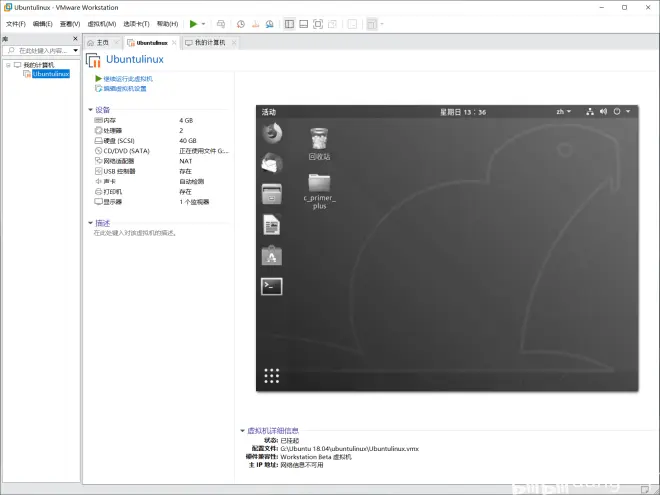Viewport: 660px width, 495px height.
Task: Close the 主页 tab
Action: click(x=117, y=43)
